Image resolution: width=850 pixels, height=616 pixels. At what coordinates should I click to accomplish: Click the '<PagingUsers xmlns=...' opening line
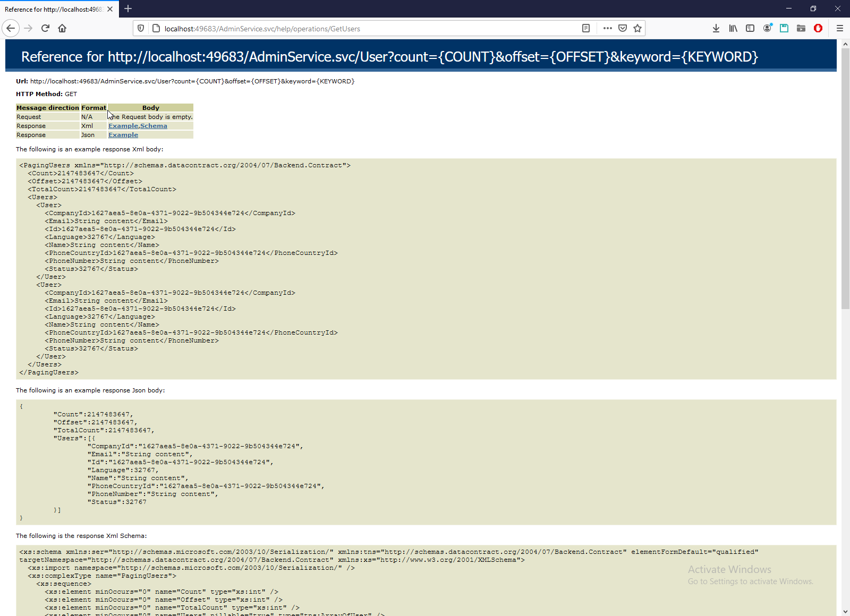185,166
